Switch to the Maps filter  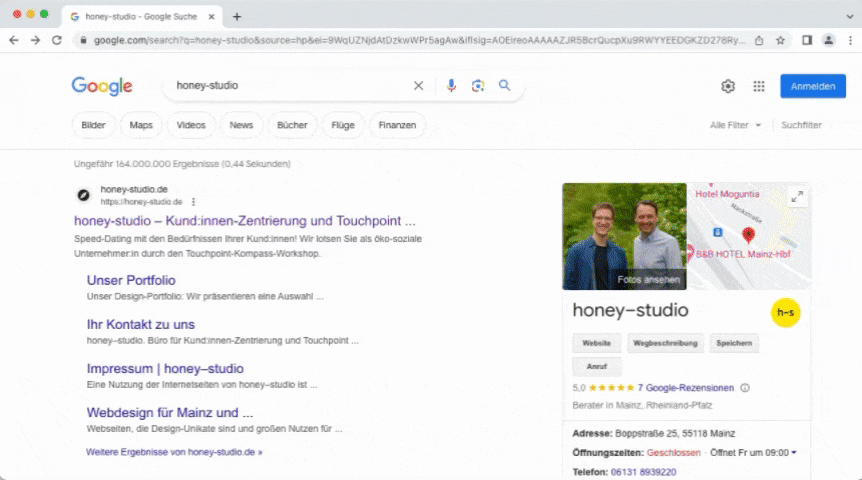[141, 125]
